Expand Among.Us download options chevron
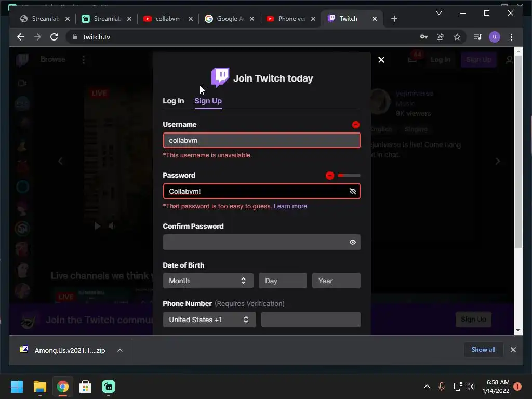This screenshot has height=399, width=532. coord(120,350)
